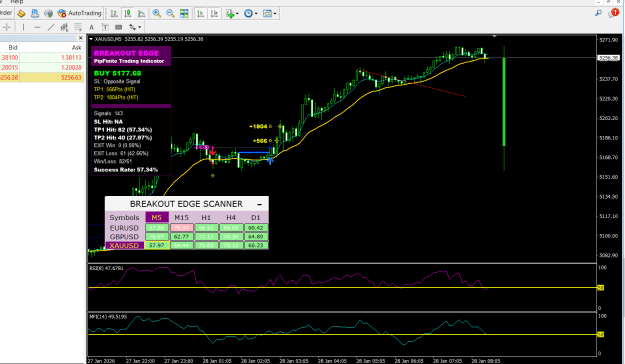Zoom in on the chart
This screenshot has height=364, width=625.
pyautogui.click(x=157, y=14)
